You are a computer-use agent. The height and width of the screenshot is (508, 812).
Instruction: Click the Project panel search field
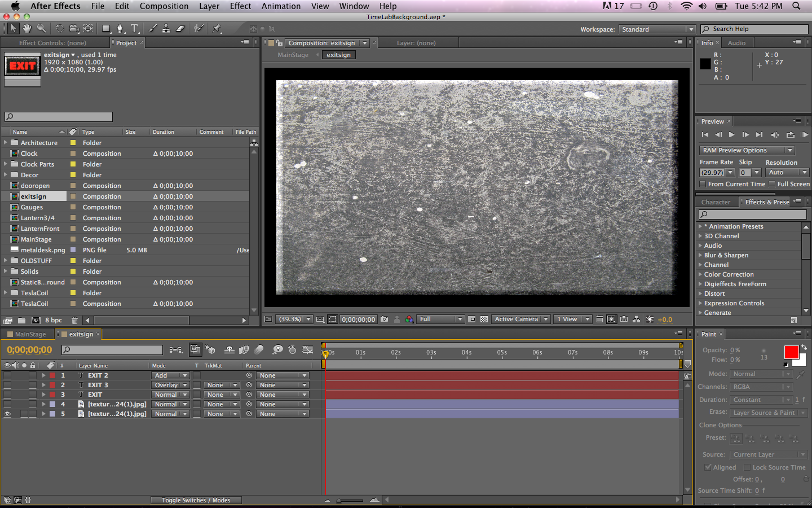click(x=59, y=117)
